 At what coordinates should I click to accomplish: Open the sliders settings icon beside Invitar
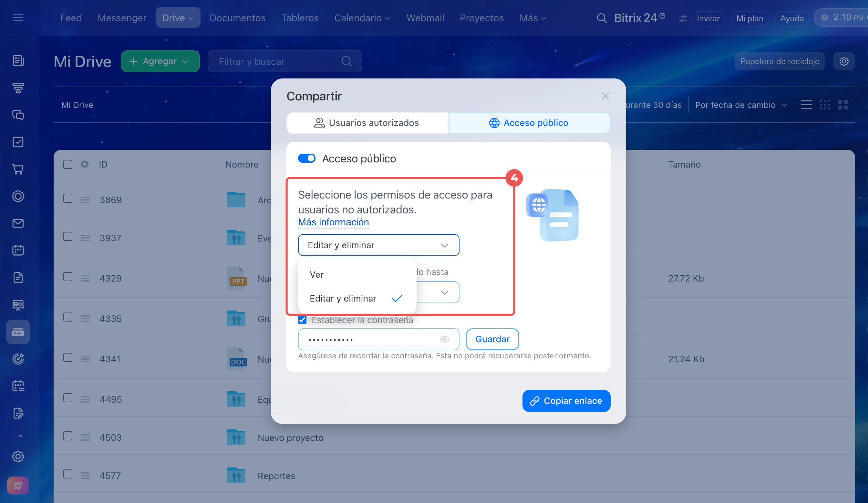(x=682, y=19)
